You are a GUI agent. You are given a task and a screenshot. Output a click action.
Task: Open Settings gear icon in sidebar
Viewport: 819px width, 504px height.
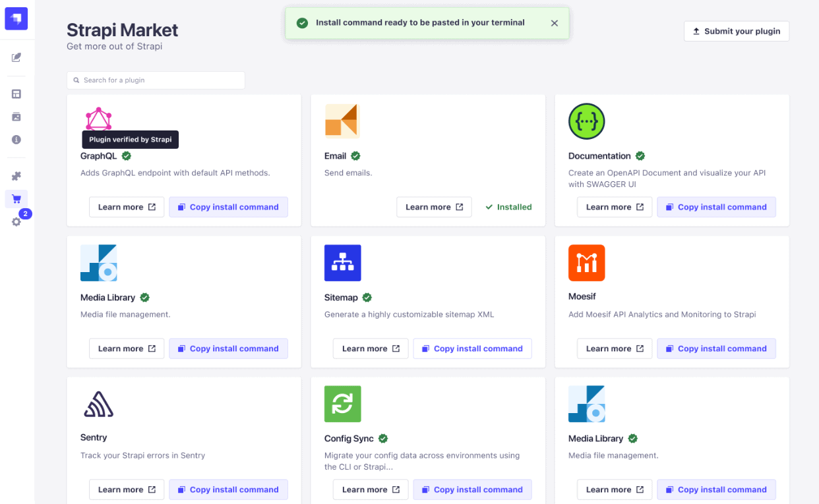point(16,222)
